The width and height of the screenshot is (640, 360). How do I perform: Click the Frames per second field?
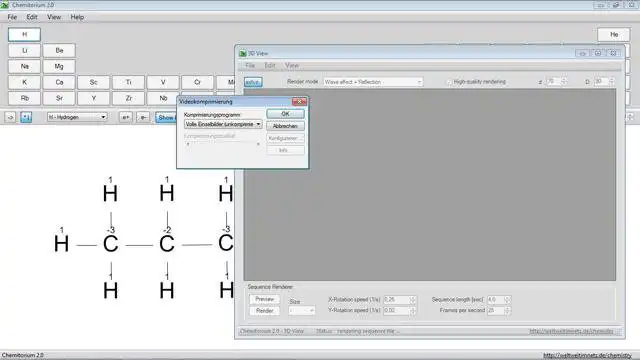point(496,311)
